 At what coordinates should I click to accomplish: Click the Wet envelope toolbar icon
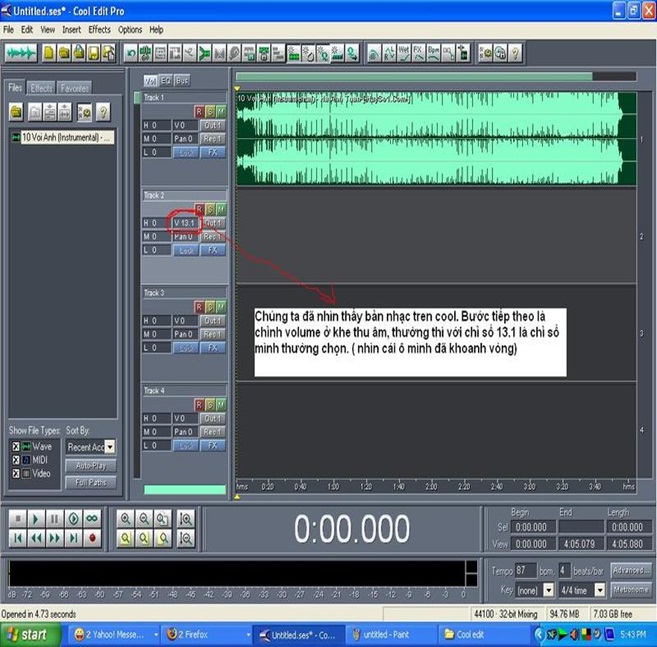(x=404, y=54)
